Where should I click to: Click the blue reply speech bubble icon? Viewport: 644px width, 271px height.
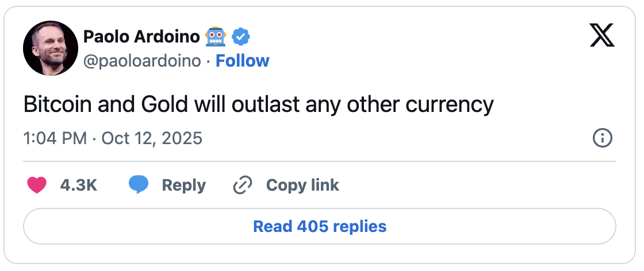[x=139, y=185]
